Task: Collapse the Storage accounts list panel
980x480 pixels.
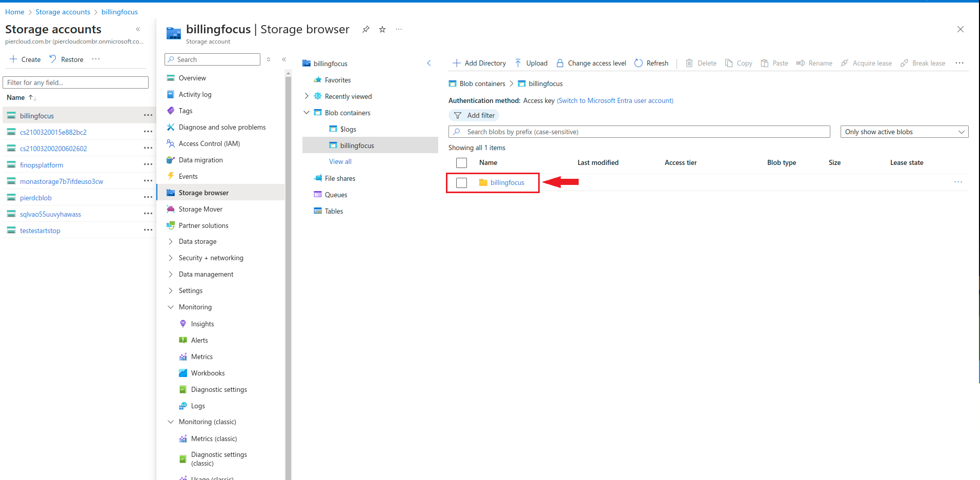Action: 138,29
